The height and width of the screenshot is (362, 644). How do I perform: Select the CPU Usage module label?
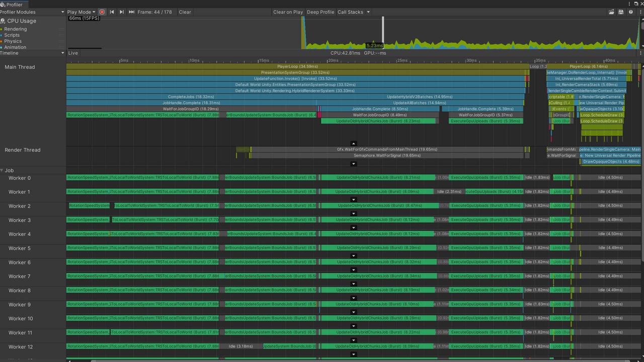pos(21,21)
